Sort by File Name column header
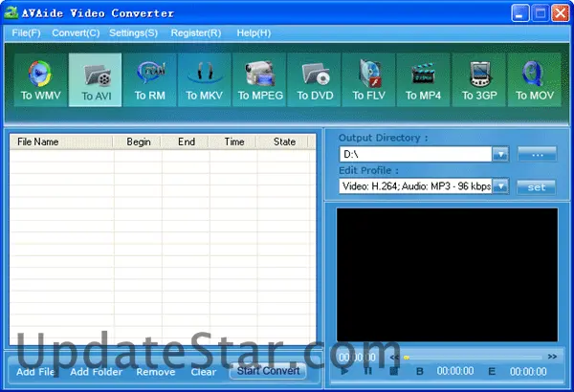 tap(61, 142)
